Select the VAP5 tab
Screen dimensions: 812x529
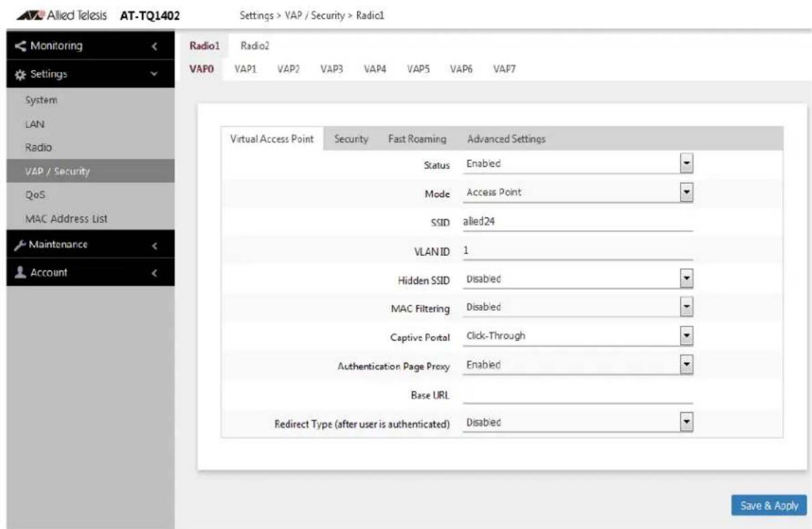pos(419,69)
